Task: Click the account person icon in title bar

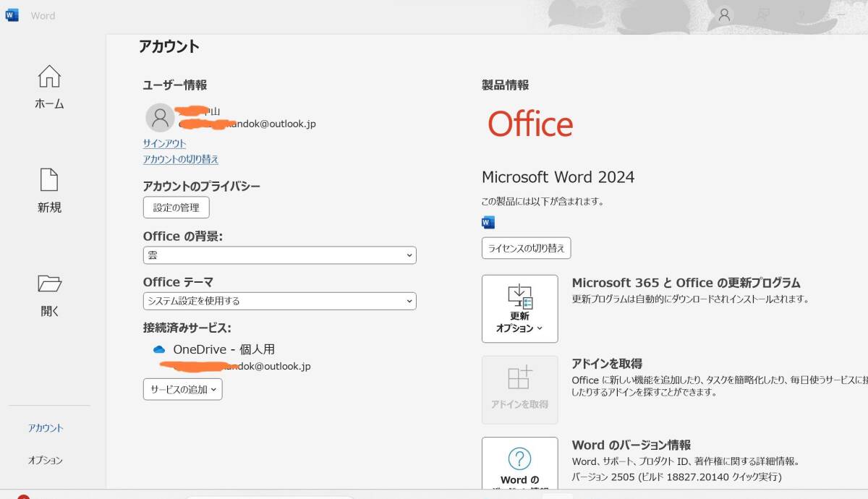Action: [x=723, y=15]
